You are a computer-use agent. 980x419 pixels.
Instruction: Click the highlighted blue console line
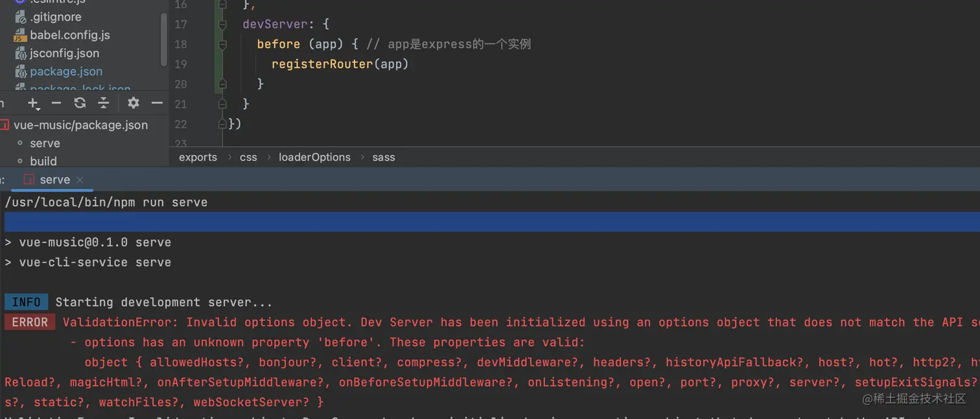click(492, 222)
